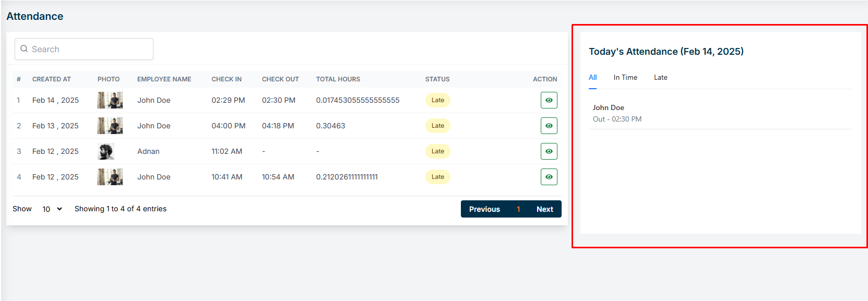Open the view icon for Adnan's record
The width and height of the screenshot is (868, 301).
[x=549, y=151]
